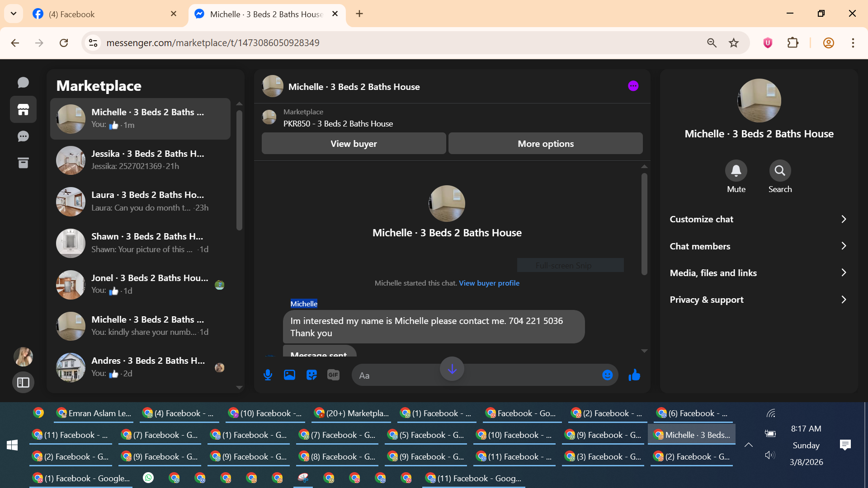The height and width of the screenshot is (488, 868).
Task: Open the View buyer profile link
Action: point(489,283)
